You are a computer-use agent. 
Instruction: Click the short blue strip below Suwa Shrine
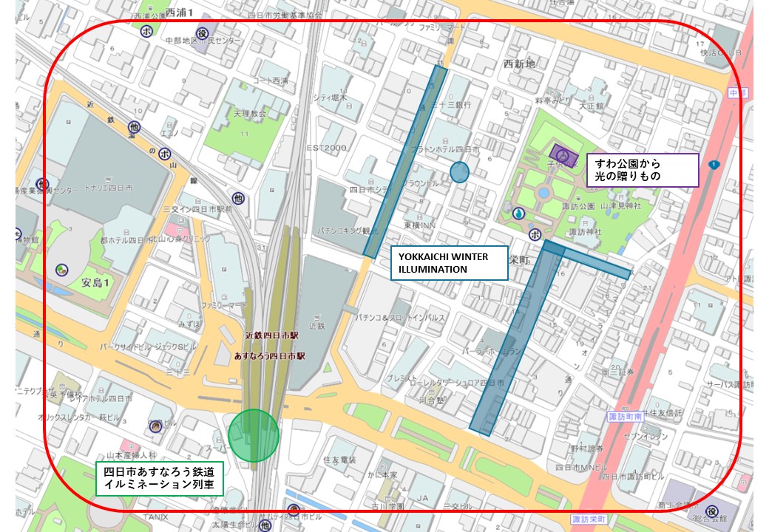[587, 259]
